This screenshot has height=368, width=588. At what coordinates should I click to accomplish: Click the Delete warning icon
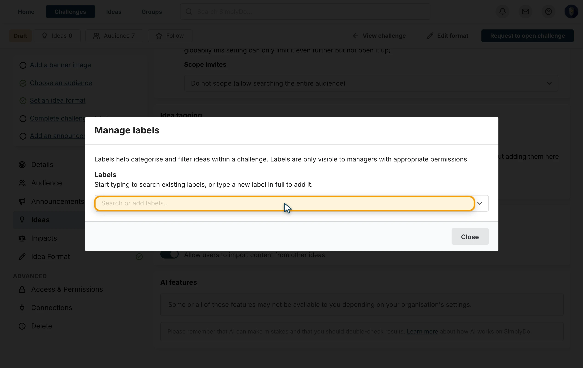coord(22,326)
